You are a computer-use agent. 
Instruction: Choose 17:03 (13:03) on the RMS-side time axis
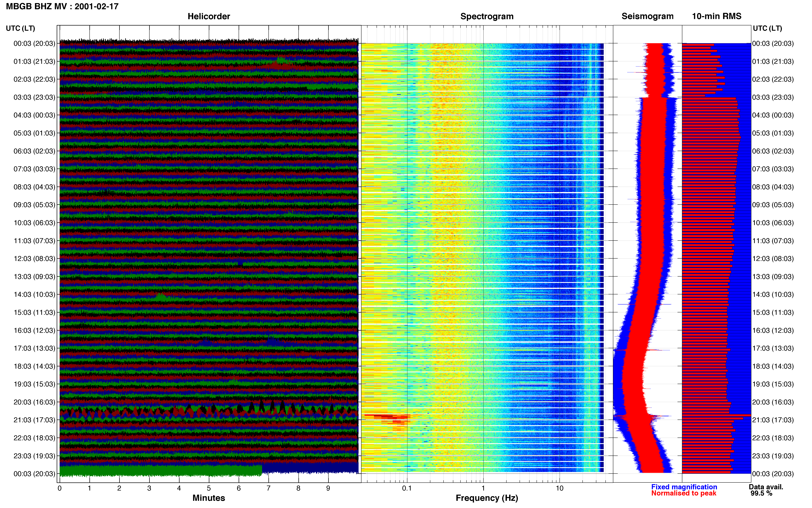(x=773, y=348)
